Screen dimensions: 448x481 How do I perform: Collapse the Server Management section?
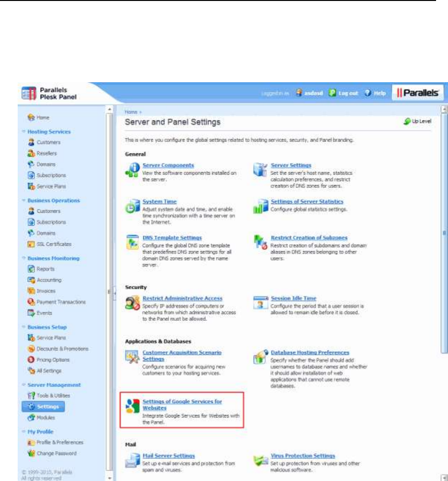(23, 384)
